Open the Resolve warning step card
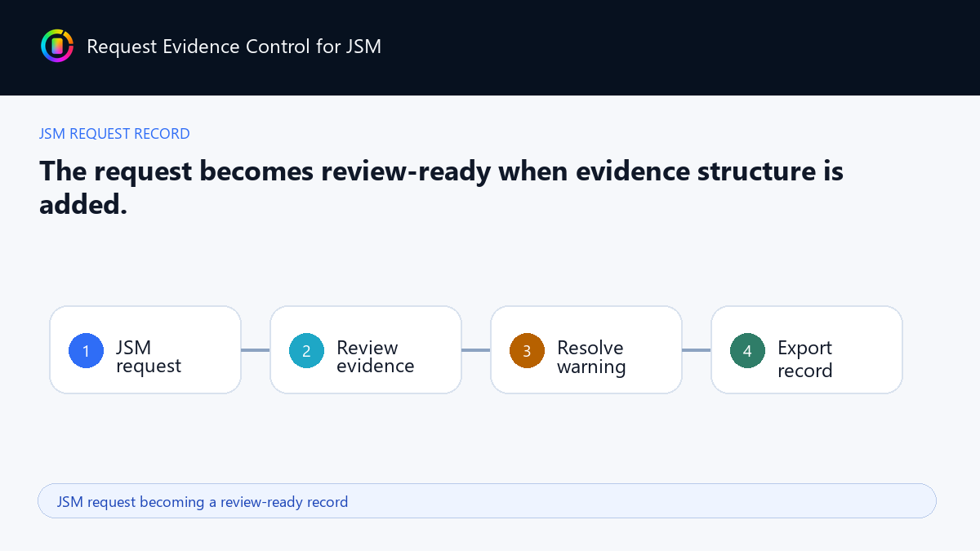The image size is (980, 551). (x=586, y=350)
